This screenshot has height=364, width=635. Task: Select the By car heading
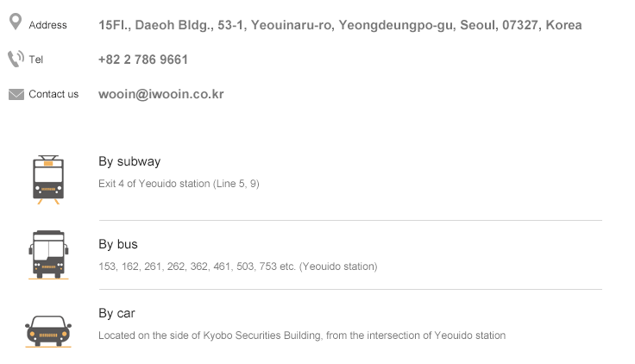[x=116, y=313]
